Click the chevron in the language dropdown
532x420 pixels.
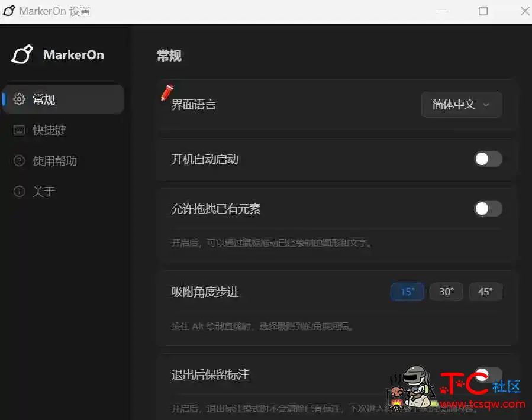pos(486,105)
